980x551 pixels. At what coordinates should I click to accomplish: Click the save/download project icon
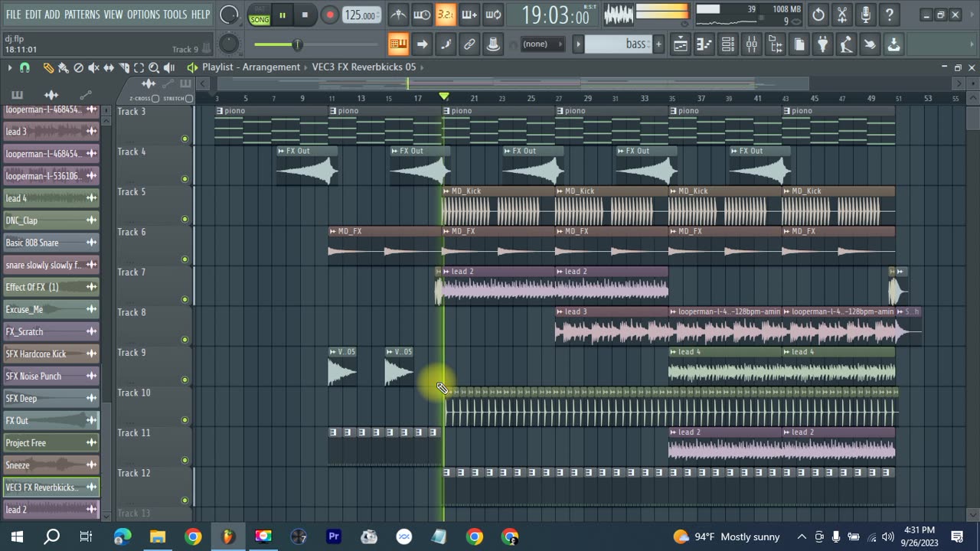[x=893, y=44]
